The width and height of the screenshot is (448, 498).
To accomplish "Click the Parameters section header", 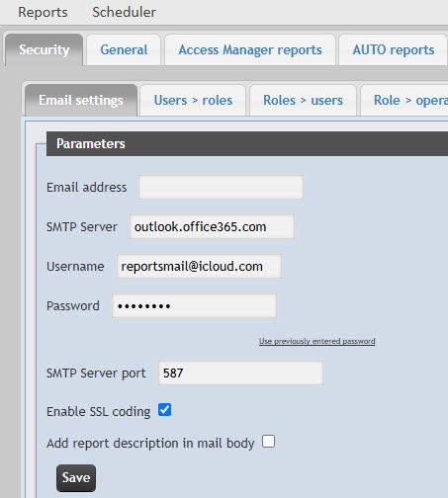I will click(247, 143).
